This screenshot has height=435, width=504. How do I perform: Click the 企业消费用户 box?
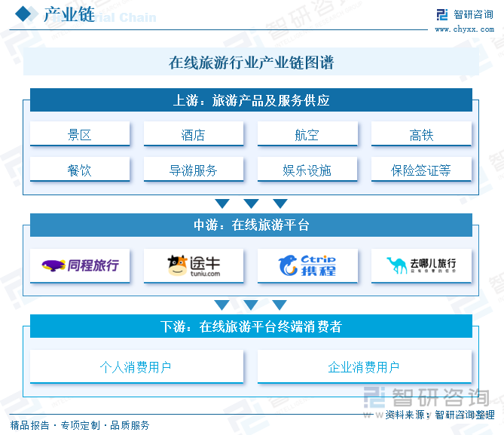click(365, 366)
